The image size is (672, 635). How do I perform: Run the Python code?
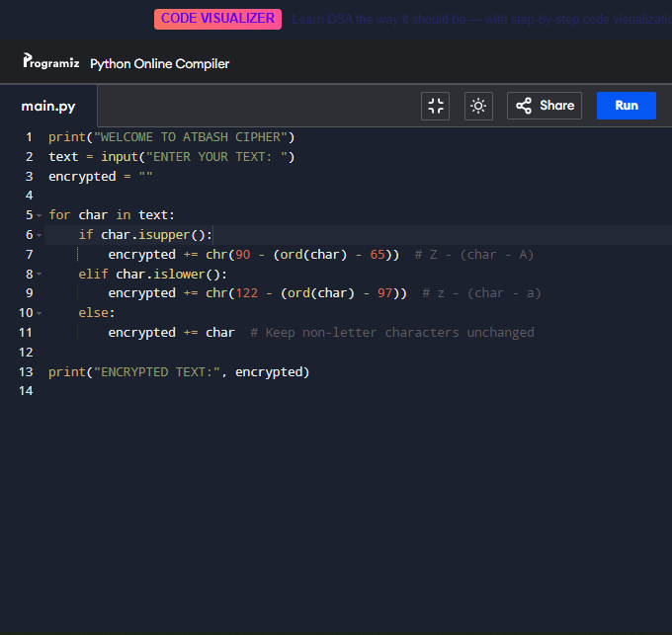[x=626, y=106]
